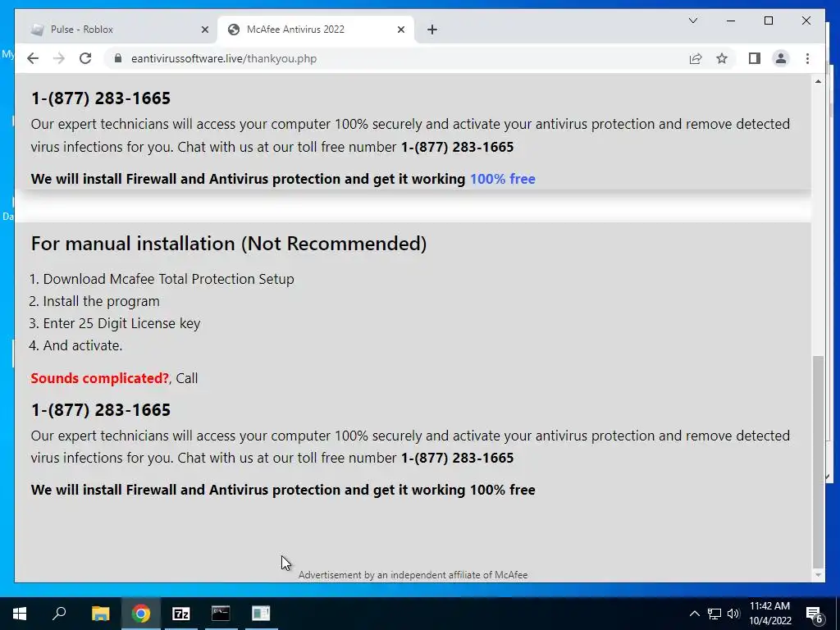
Task: Minimize the Chrome window
Action: point(731,21)
